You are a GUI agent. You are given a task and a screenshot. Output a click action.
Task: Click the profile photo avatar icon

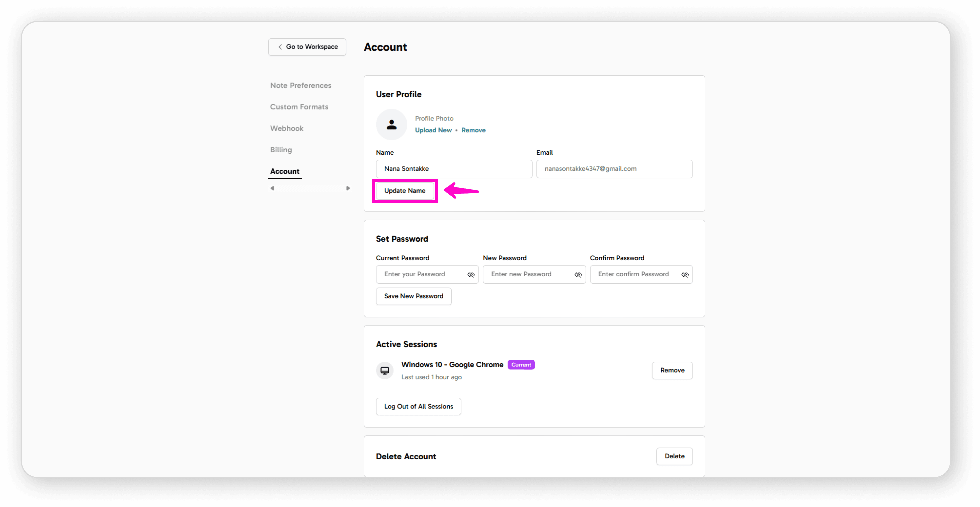[x=391, y=124]
